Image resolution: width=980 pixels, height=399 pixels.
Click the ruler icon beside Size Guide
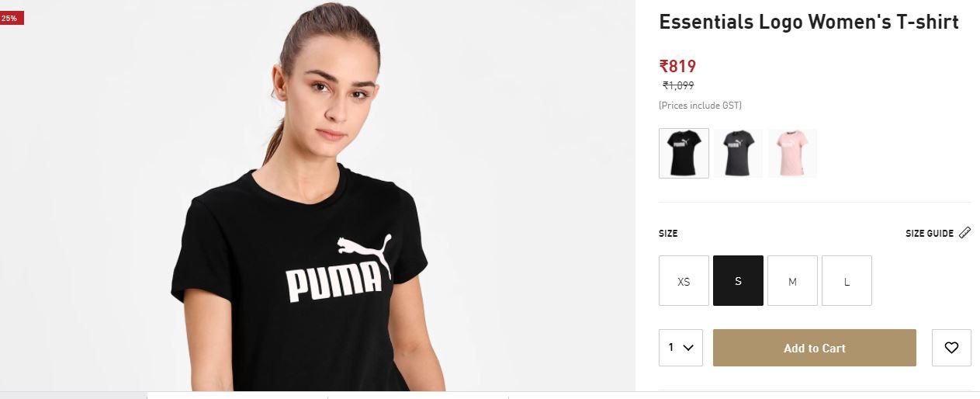pyautogui.click(x=964, y=233)
